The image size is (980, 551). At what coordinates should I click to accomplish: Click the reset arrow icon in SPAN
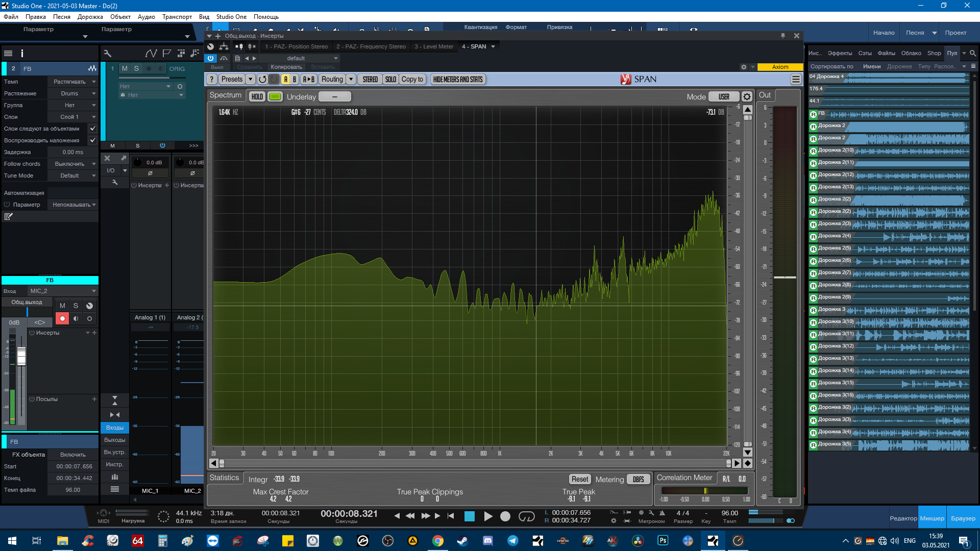point(262,80)
